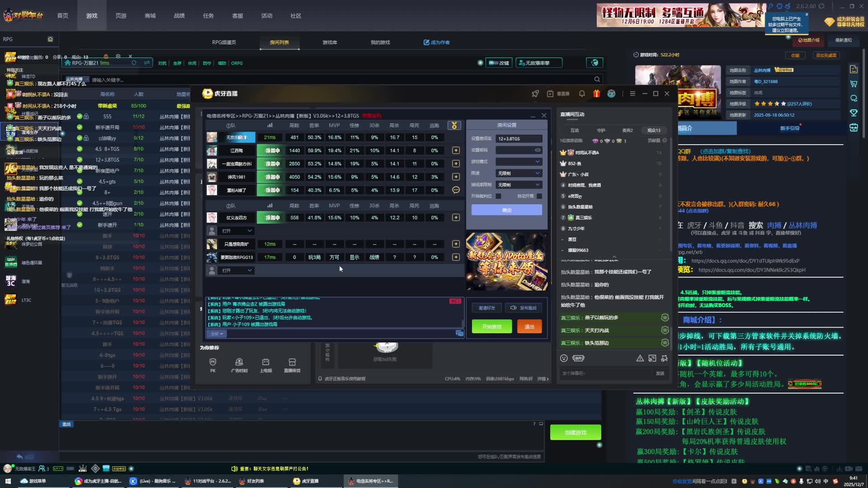The height and width of the screenshot is (488, 868).
Task: Click the medal icon above player list
Action: click(x=454, y=125)
